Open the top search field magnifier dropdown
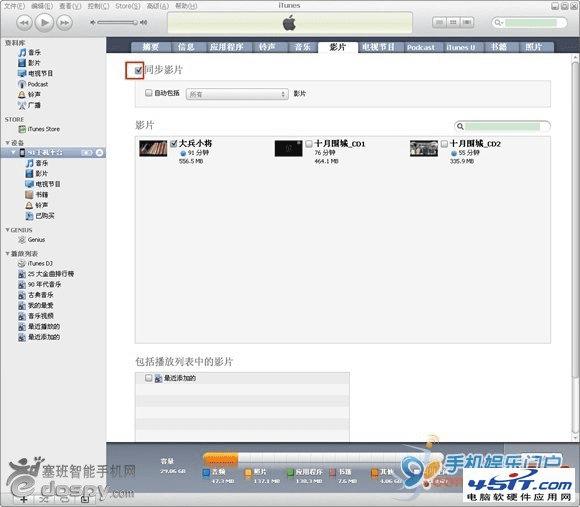 click(x=498, y=23)
